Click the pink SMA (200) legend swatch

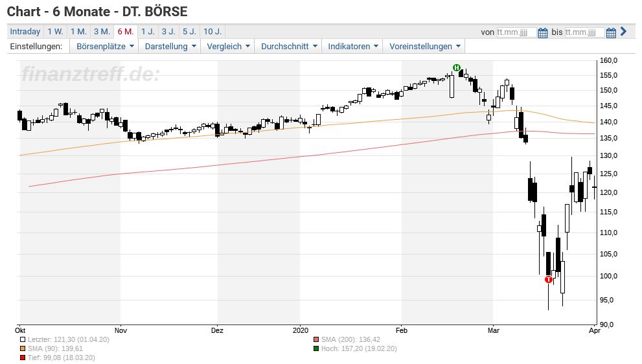[x=315, y=339]
